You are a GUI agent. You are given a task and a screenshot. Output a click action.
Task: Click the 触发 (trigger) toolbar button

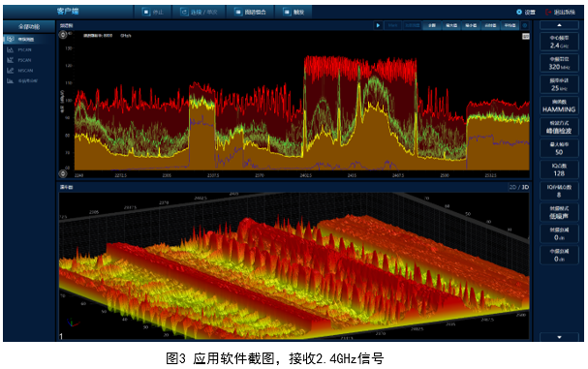pyautogui.click(x=294, y=12)
